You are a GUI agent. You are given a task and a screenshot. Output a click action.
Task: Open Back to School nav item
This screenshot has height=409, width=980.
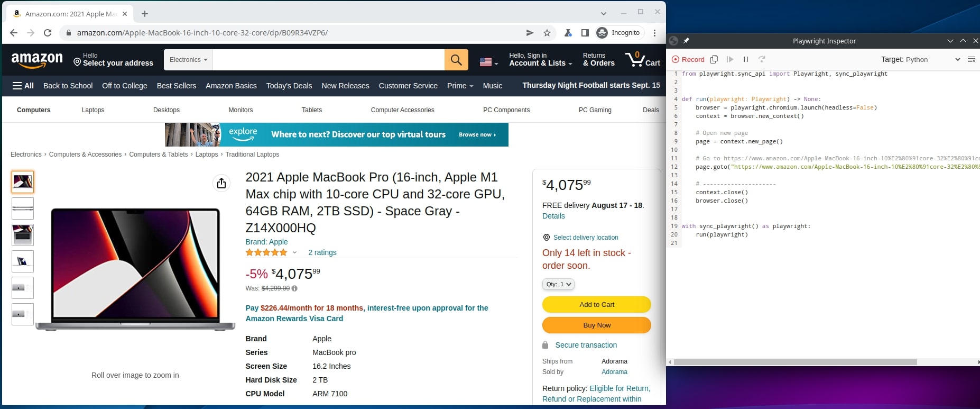click(68, 86)
